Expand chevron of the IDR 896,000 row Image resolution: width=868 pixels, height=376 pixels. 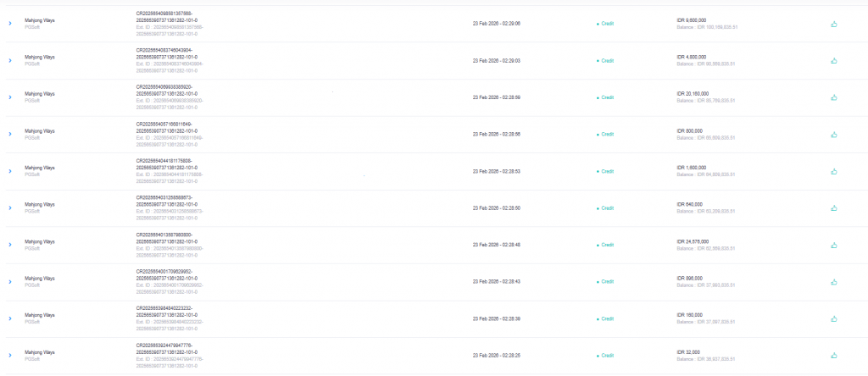coord(10,281)
